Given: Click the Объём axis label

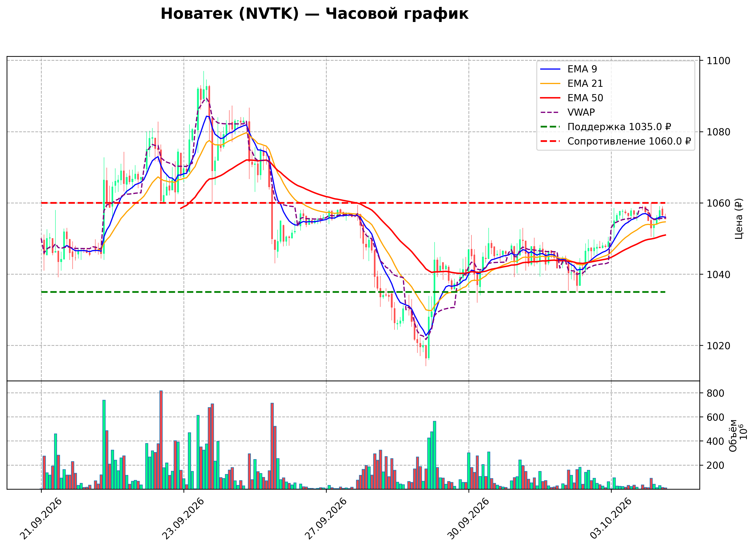Looking at the screenshot, I should 733,435.
